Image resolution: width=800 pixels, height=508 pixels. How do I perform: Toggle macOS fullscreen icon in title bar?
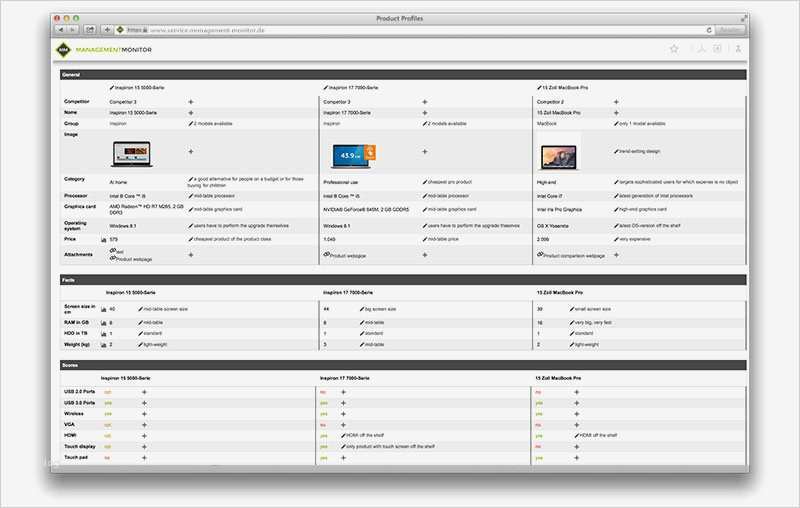[743, 18]
